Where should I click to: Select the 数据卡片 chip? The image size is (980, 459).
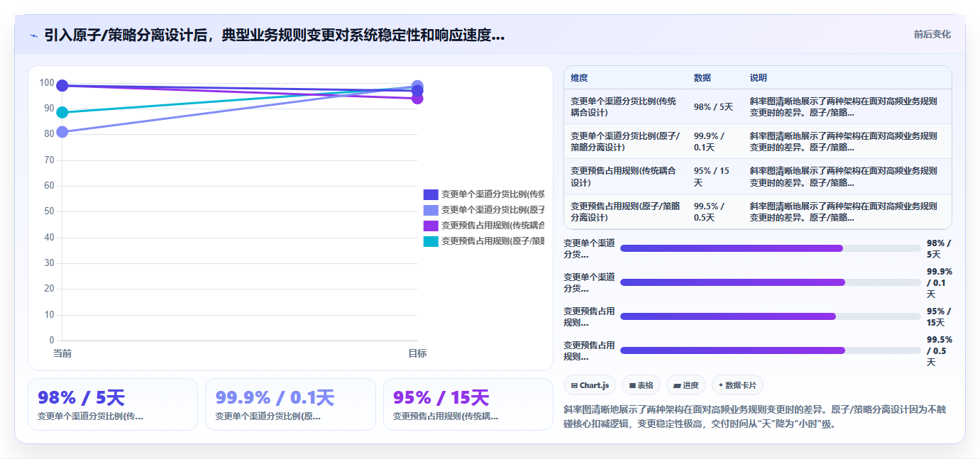click(737, 385)
